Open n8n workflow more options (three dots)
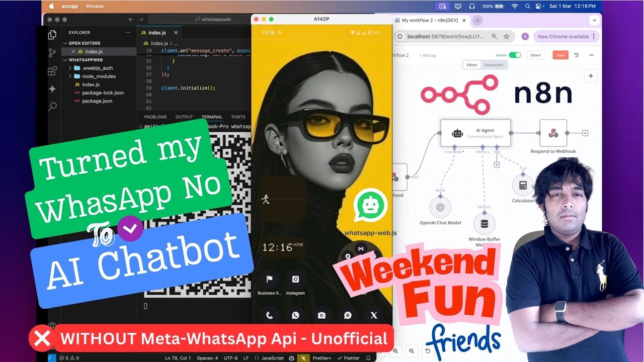The width and height of the screenshot is (644, 362). tap(591, 55)
